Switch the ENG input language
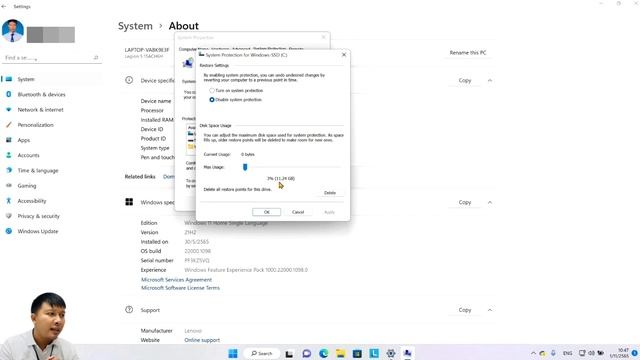This screenshot has width=640, height=360. pos(567,353)
